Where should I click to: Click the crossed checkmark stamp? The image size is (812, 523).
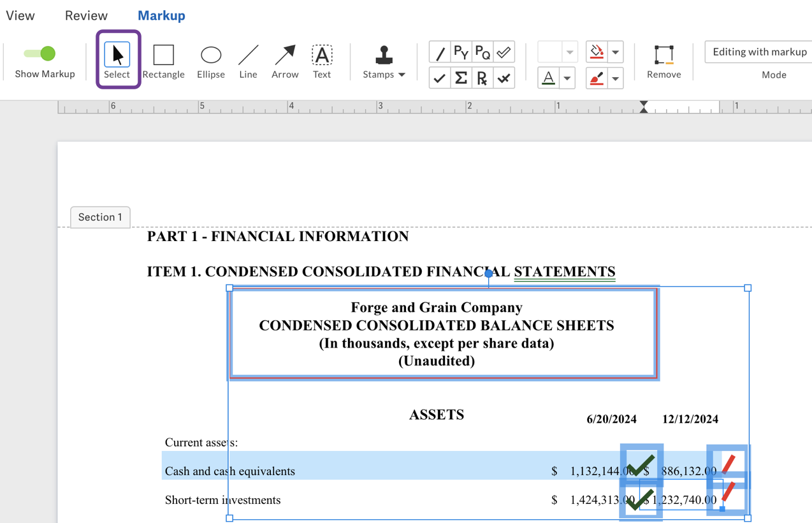(x=504, y=78)
